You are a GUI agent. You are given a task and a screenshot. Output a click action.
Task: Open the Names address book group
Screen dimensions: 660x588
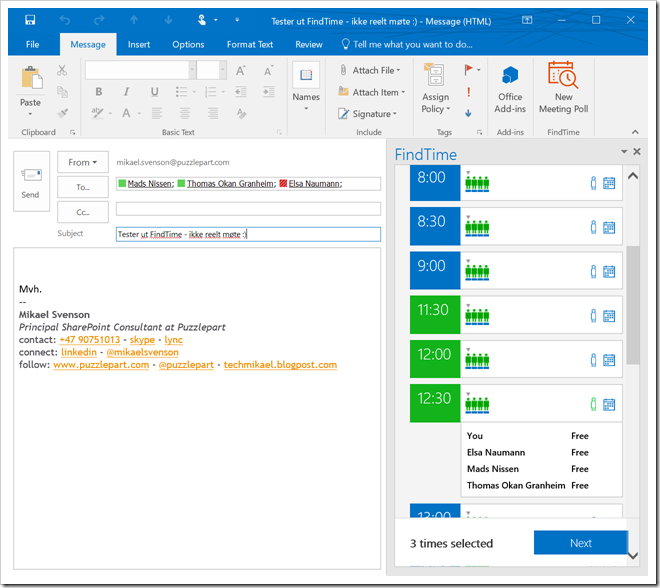point(306,86)
